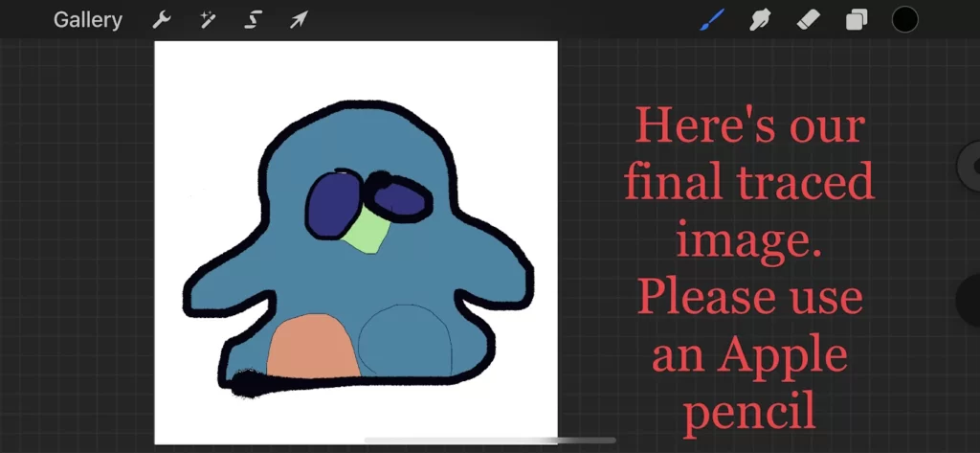Activate the Selection tool
Image resolution: width=980 pixels, height=453 pixels.
[x=252, y=20]
